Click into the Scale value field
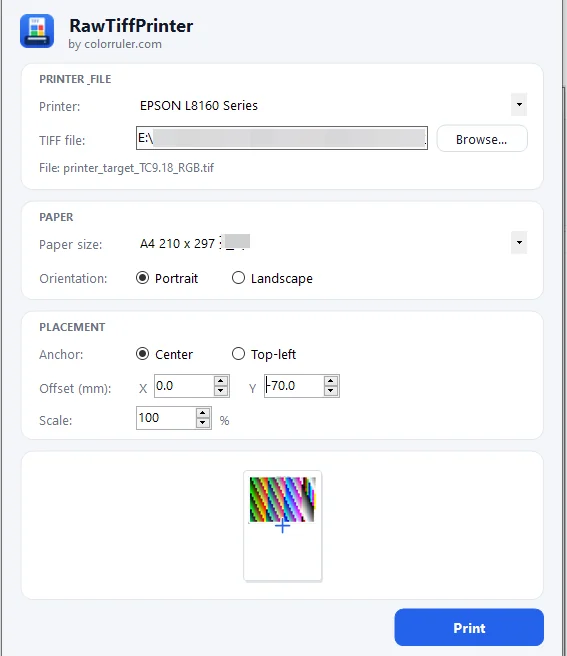 166,418
